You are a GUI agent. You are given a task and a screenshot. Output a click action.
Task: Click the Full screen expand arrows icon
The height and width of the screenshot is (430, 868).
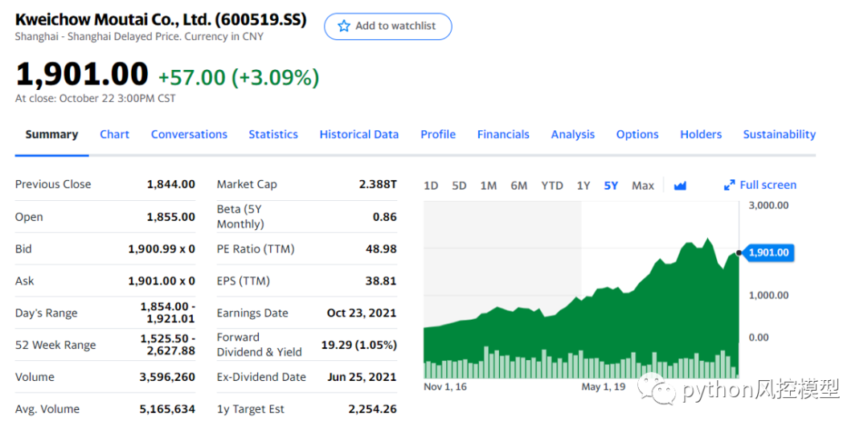[x=730, y=186]
